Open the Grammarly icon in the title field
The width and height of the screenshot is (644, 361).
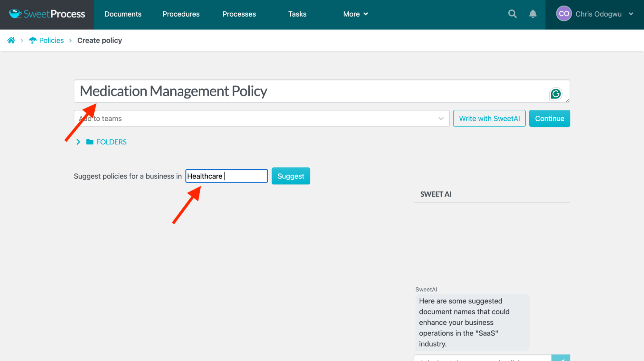555,94
